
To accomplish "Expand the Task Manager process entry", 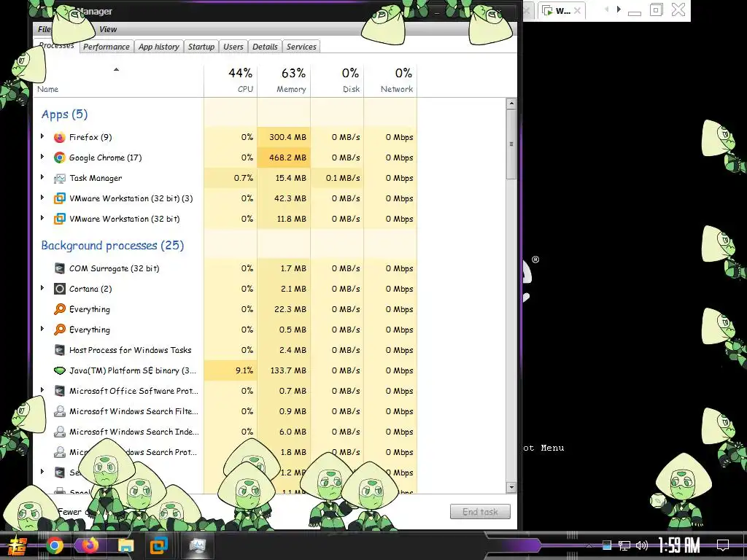I will point(42,178).
